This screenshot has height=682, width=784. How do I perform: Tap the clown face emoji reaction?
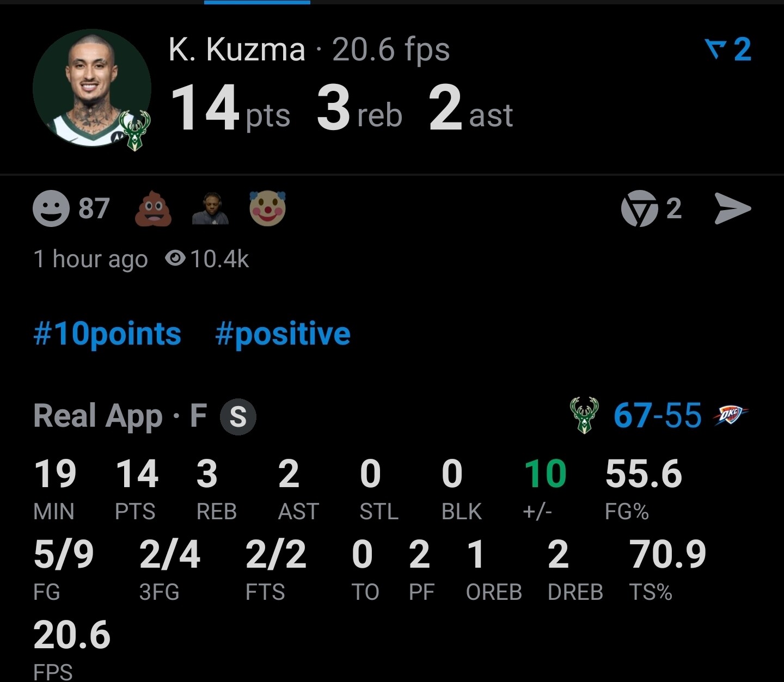[x=267, y=208]
